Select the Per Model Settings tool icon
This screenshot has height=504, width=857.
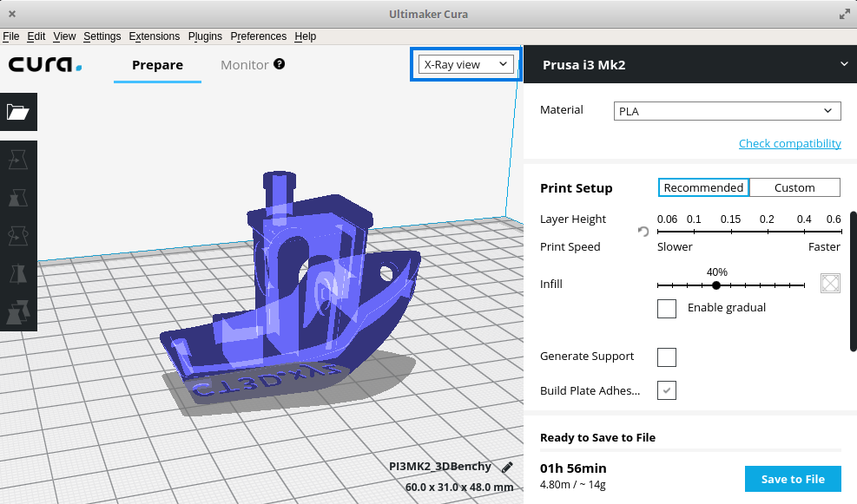click(x=18, y=311)
